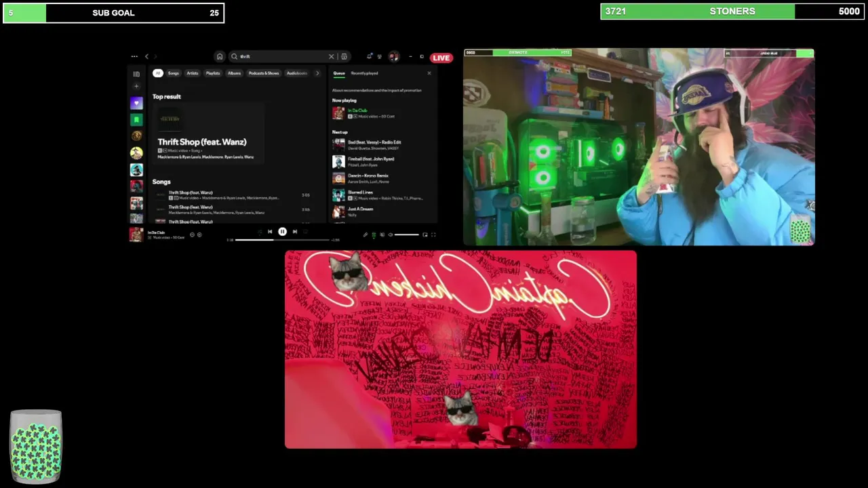Open the yellow-hat artist in library sidebar
868x488 pixels.
pyautogui.click(x=136, y=153)
